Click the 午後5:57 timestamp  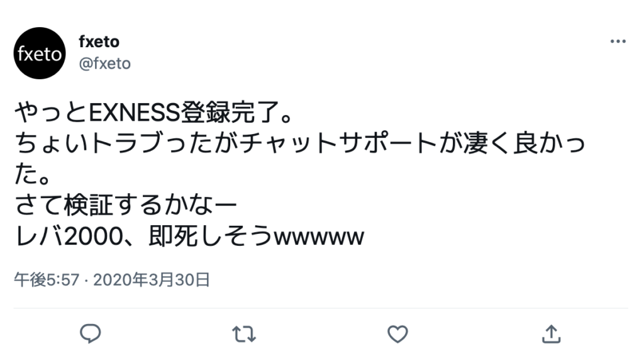coord(47,280)
